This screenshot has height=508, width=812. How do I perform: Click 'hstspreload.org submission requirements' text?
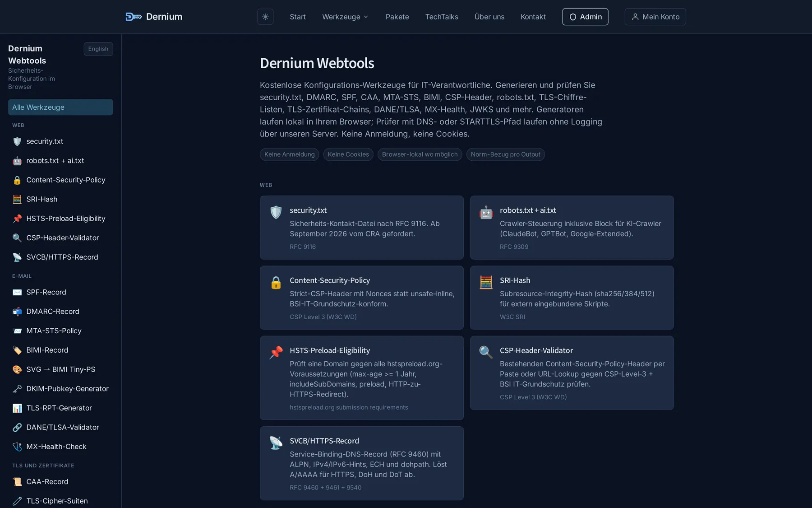(349, 407)
